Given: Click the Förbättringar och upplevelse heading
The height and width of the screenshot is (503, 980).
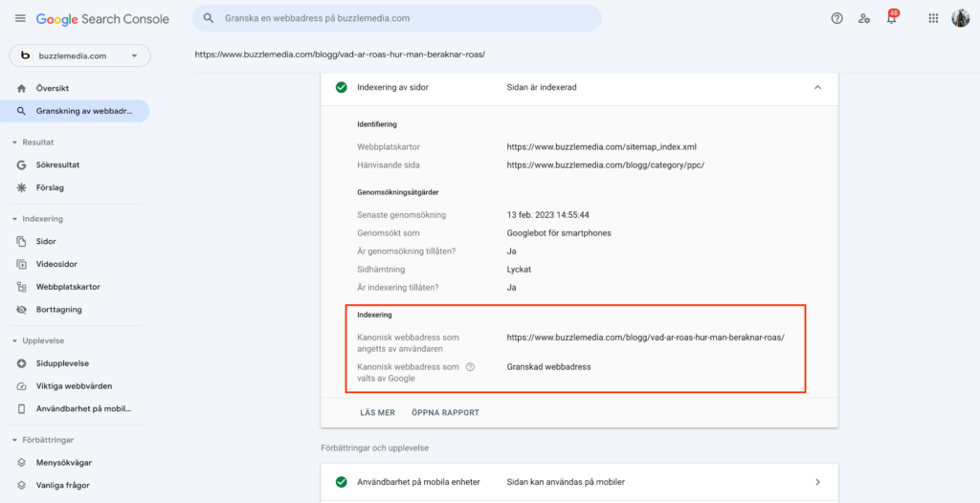Looking at the screenshot, I should pos(374,448).
